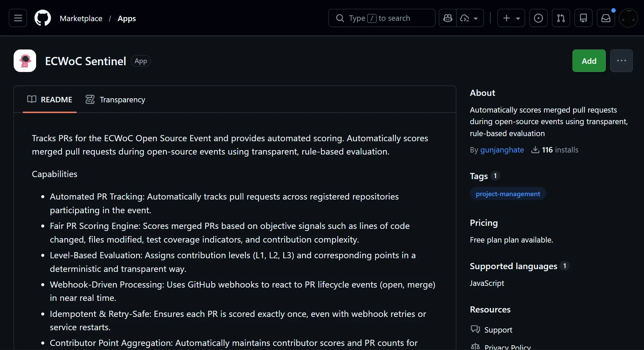Open gunjanghate publisher profile link
The image size is (644, 350).
(x=502, y=150)
